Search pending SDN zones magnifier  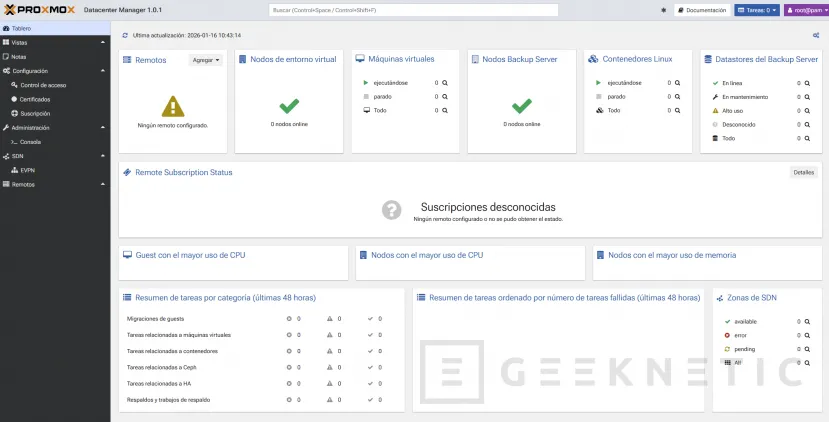coord(807,349)
